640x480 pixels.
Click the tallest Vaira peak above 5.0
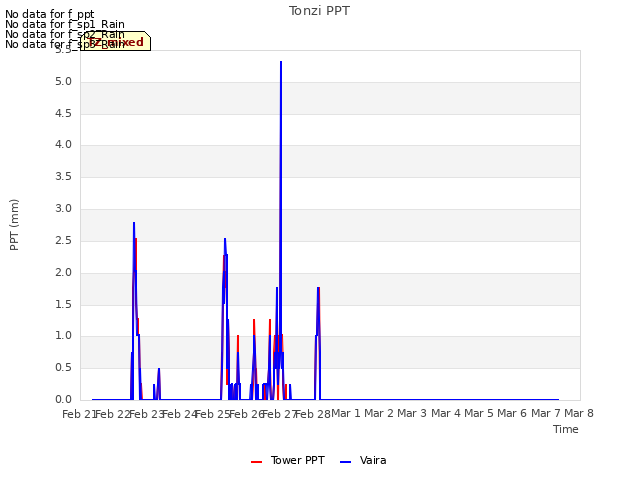click(x=281, y=62)
